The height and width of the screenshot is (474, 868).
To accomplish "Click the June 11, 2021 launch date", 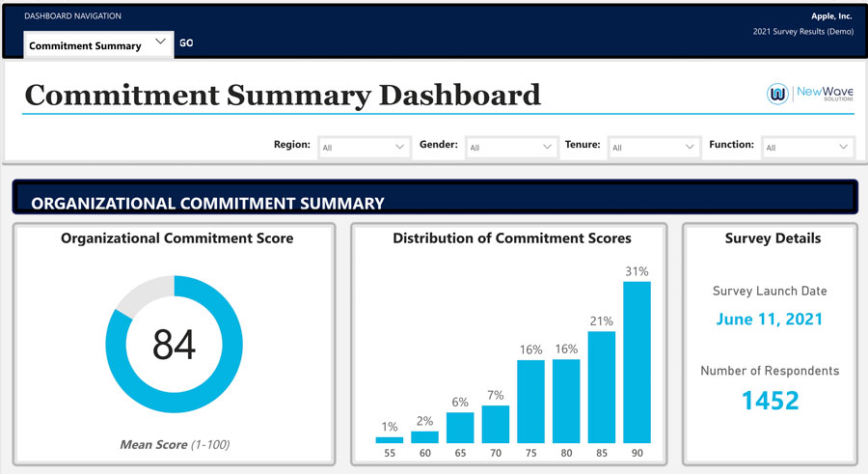I will point(770,319).
